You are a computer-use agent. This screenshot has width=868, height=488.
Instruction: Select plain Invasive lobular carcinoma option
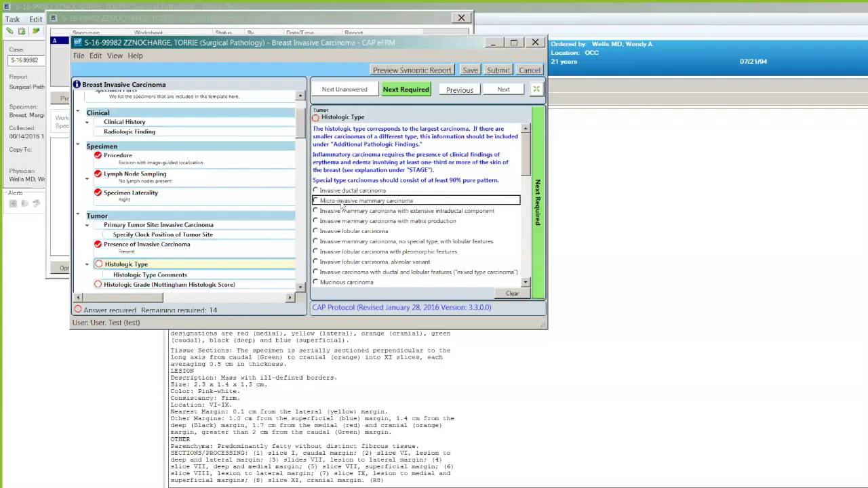coord(315,231)
